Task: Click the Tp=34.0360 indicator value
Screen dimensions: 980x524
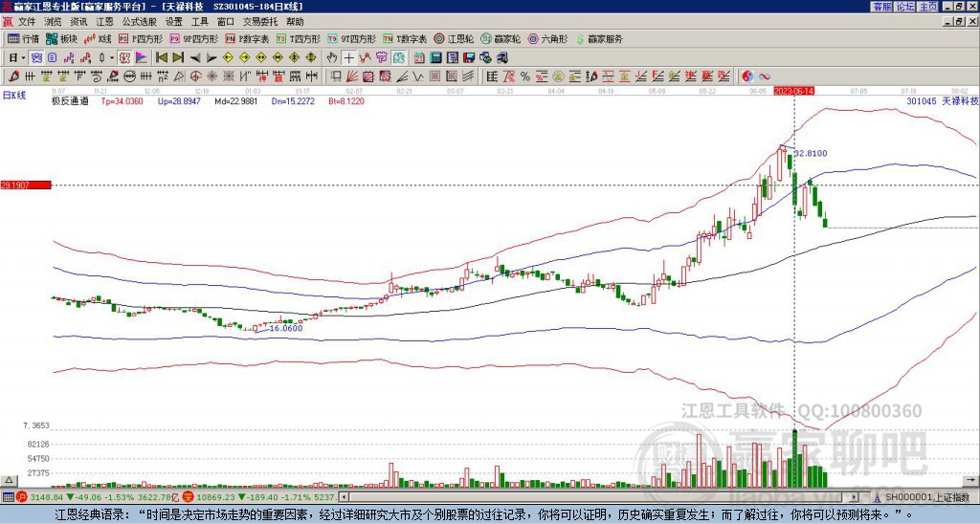Action: (x=122, y=101)
